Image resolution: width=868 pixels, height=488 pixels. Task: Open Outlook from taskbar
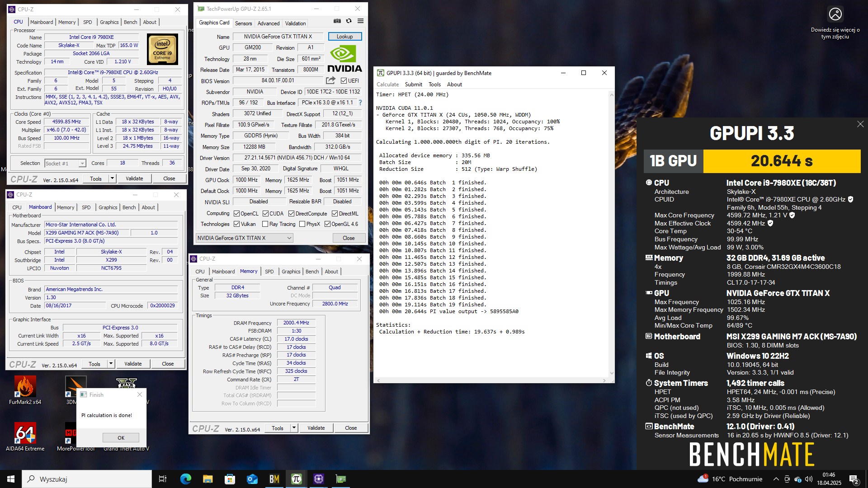click(252, 479)
